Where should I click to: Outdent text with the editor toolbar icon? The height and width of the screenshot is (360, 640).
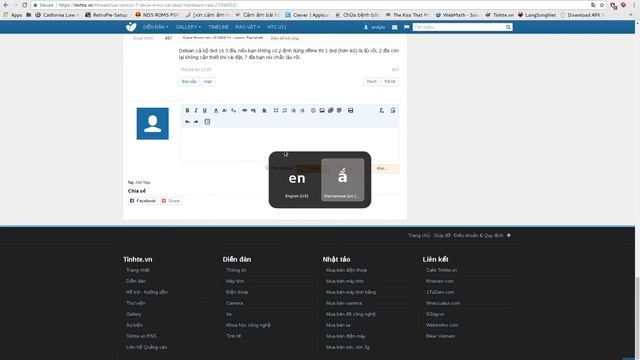tap(293, 110)
